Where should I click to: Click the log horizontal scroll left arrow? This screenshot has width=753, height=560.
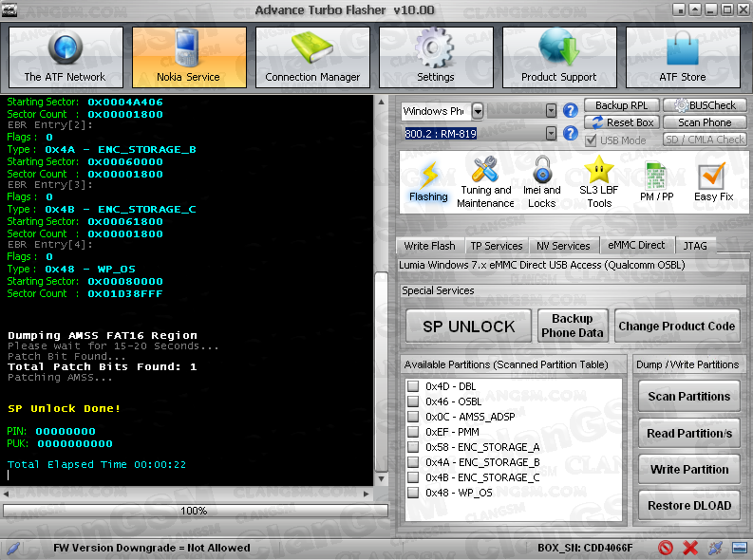(6, 494)
